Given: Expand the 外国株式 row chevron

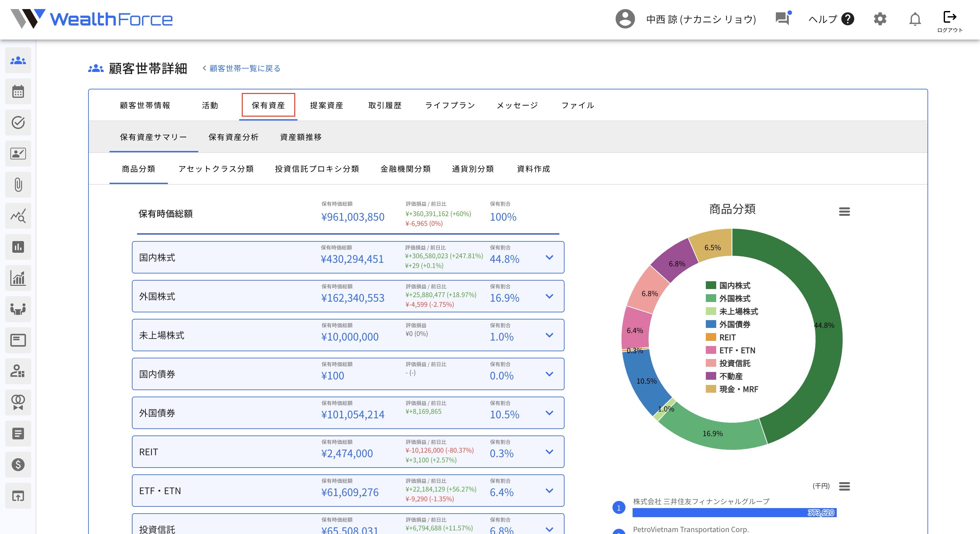Looking at the screenshot, I should point(549,296).
